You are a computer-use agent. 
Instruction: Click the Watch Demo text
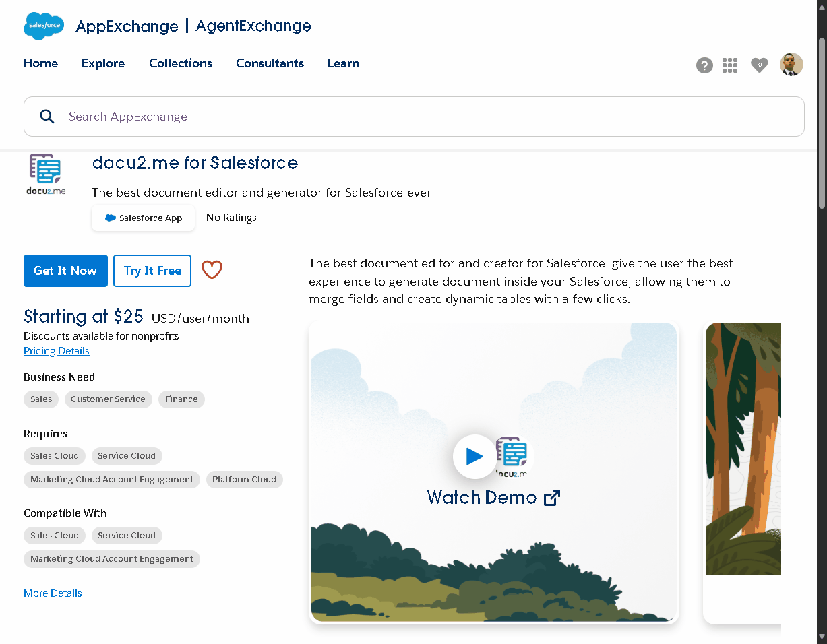[x=481, y=498]
